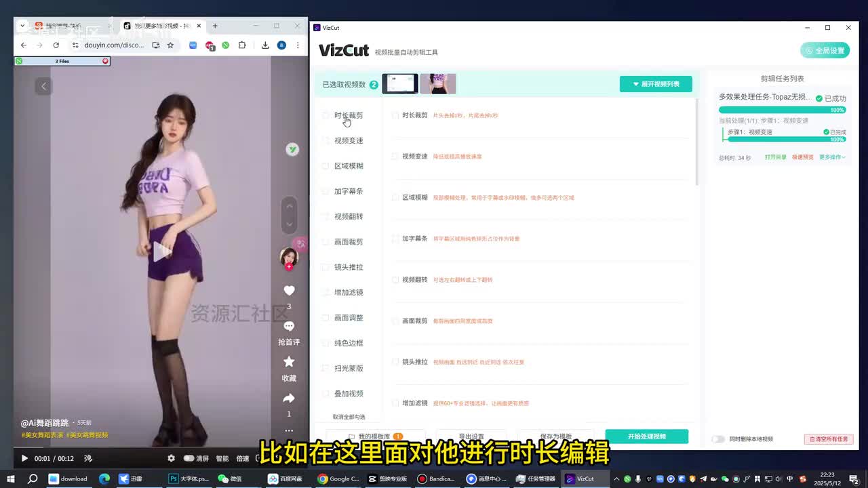Bookmark the page with the star icon
Screen dimensions: 868x488
[170, 45]
